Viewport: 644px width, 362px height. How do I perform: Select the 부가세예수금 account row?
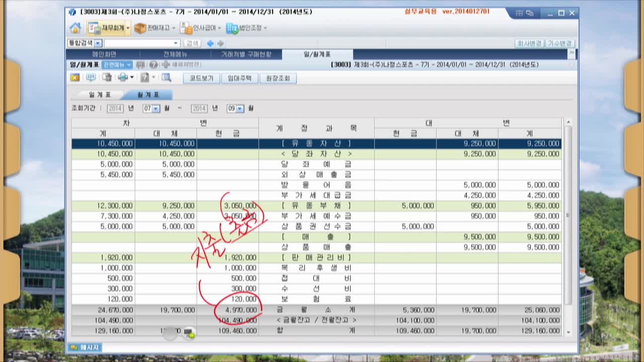pyautogui.click(x=316, y=216)
